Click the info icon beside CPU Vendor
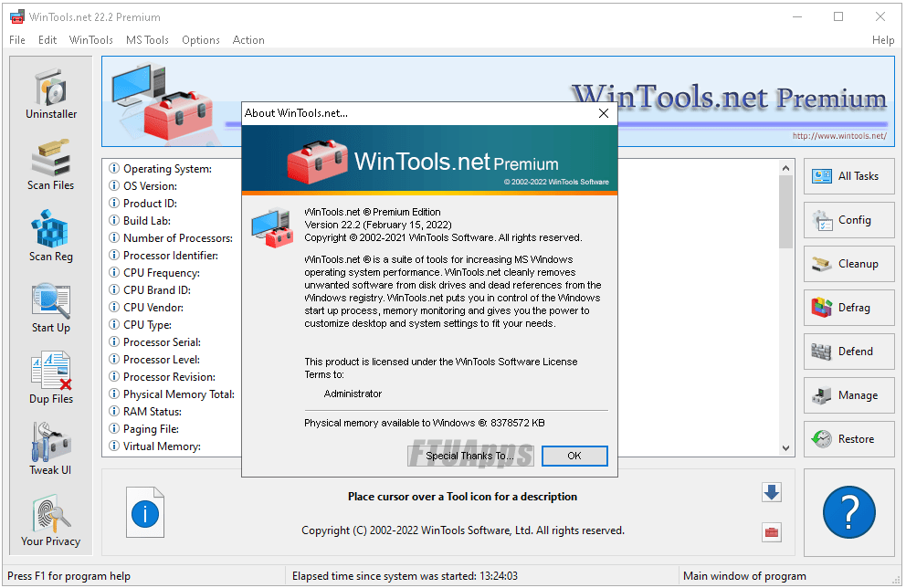The width and height of the screenshot is (906, 588). point(114,307)
